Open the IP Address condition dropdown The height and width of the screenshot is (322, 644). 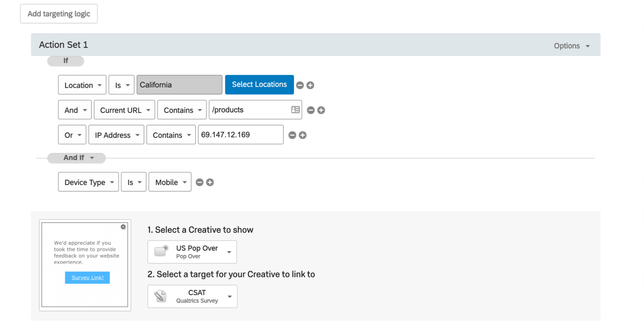click(116, 135)
